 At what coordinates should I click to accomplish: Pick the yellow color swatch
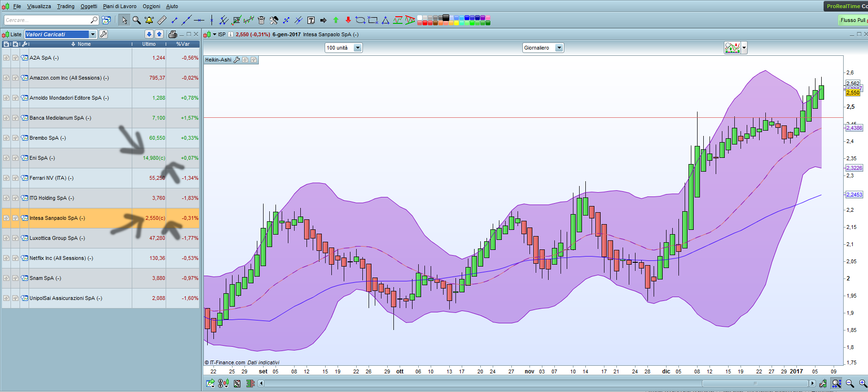tap(456, 23)
